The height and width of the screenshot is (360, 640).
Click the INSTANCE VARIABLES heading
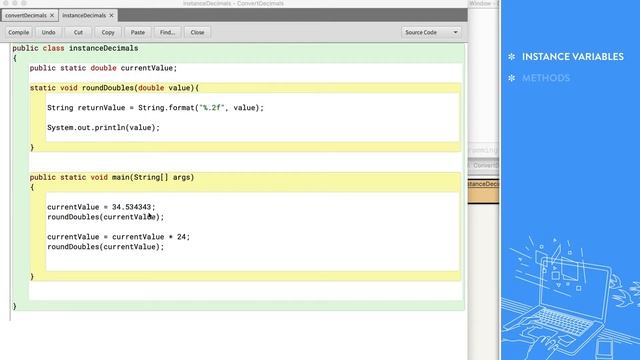pyautogui.click(x=573, y=57)
